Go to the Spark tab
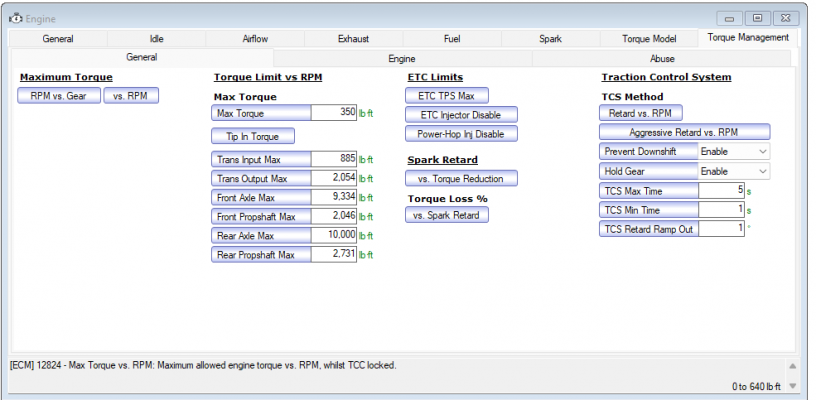This screenshot has width=816, height=400. [x=551, y=39]
